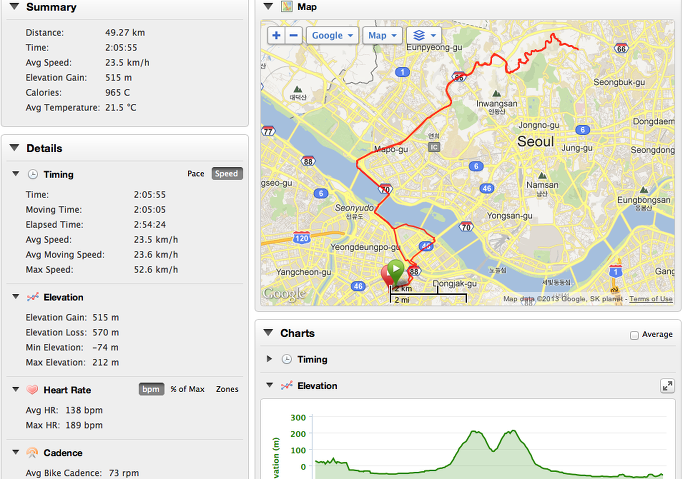Collapse the Heart Rate section
Image resolution: width=683 pixels, height=479 pixels.
click(x=16, y=389)
